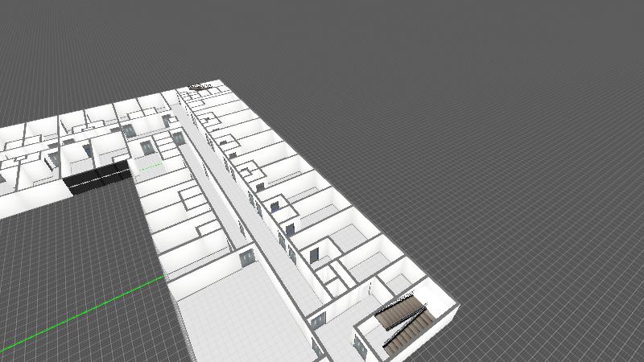The height and width of the screenshot is (362, 644).
Task: Click the dark vent object at the top corner
Action: tap(200, 86)
